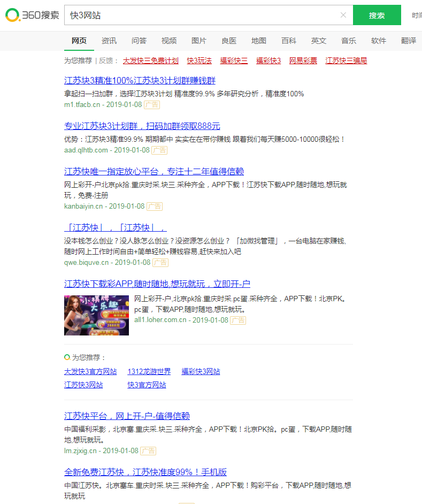Open suggested query 网易彩票
Viewport: 422px width, 504px height.
303,61
